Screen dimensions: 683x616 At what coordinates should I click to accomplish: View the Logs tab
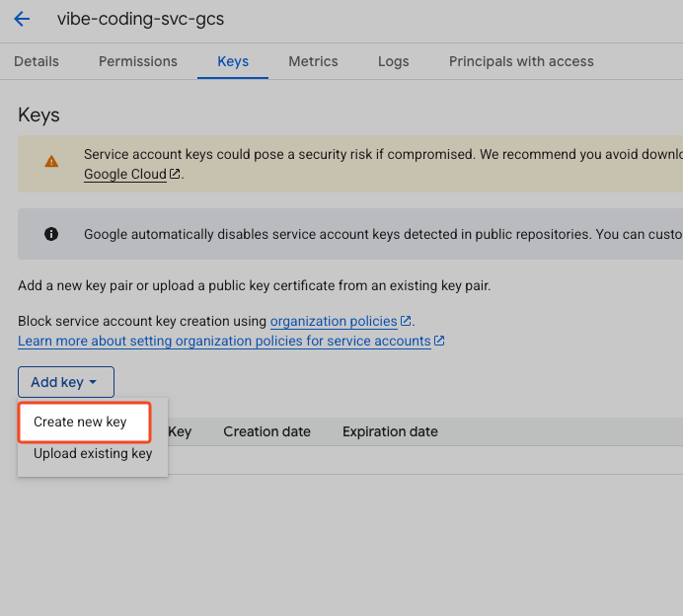tap(393, 61)
